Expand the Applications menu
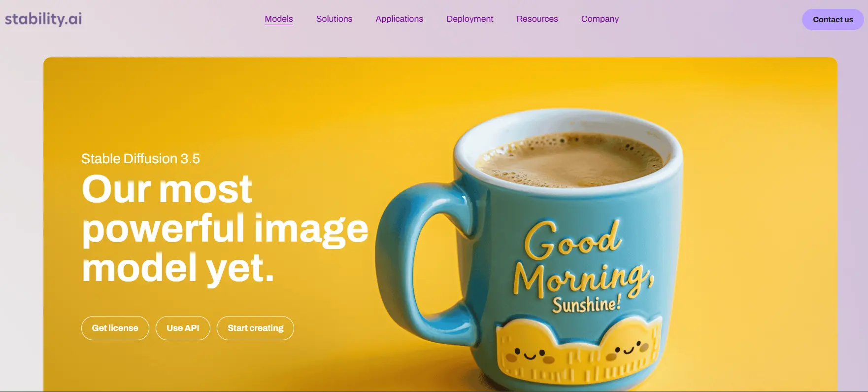 click(399, 19)
